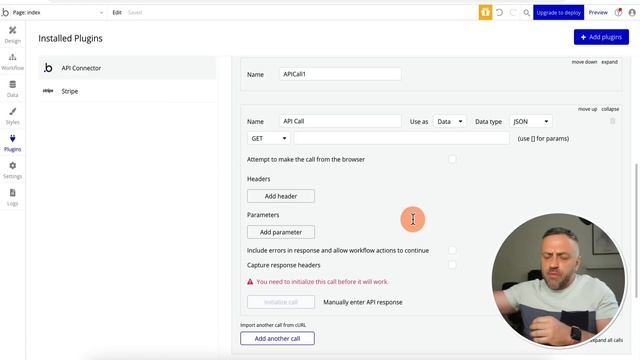Click the undo arrow icon
The width and height of the screenshot is (640, 360).
point(499,13)
